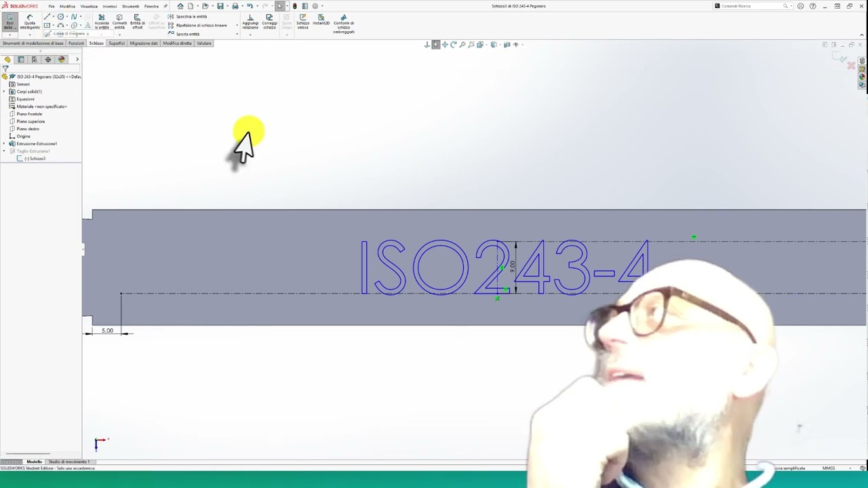
Task: Select Piano destro in the tree
Action: point(28,129)
